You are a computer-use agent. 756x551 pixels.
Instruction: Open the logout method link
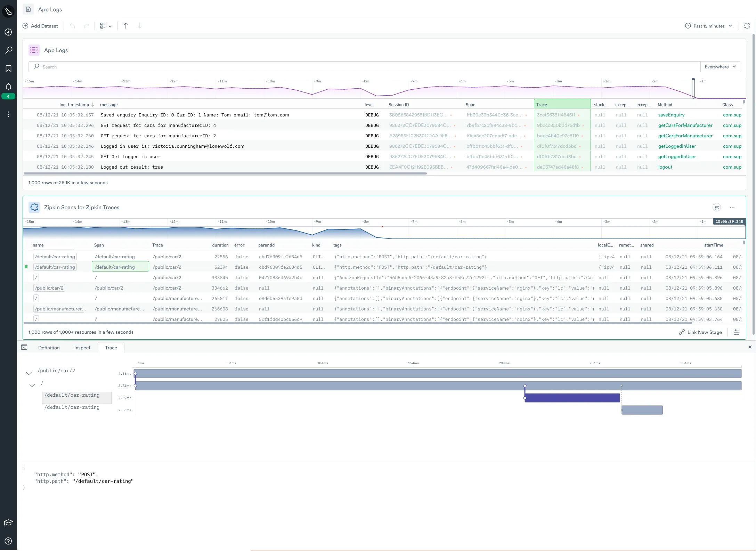pos(665,167)
